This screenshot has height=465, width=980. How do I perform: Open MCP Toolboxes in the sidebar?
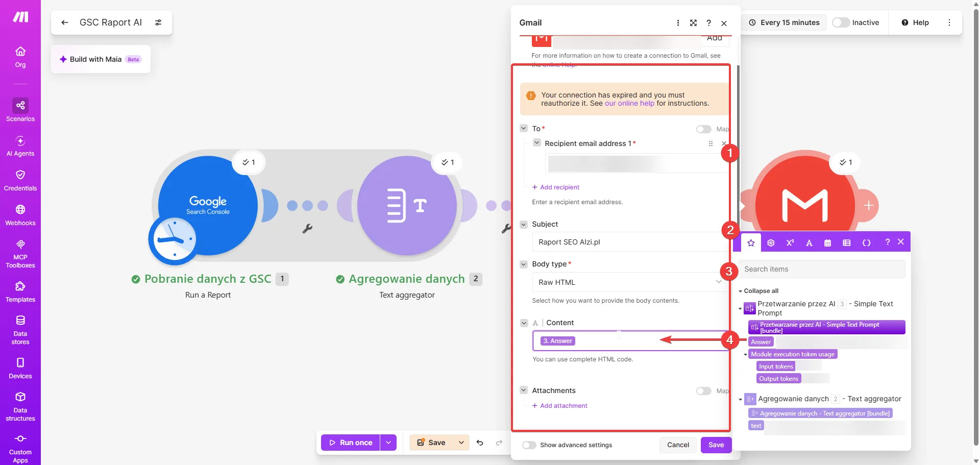click(x=20, y=254)
